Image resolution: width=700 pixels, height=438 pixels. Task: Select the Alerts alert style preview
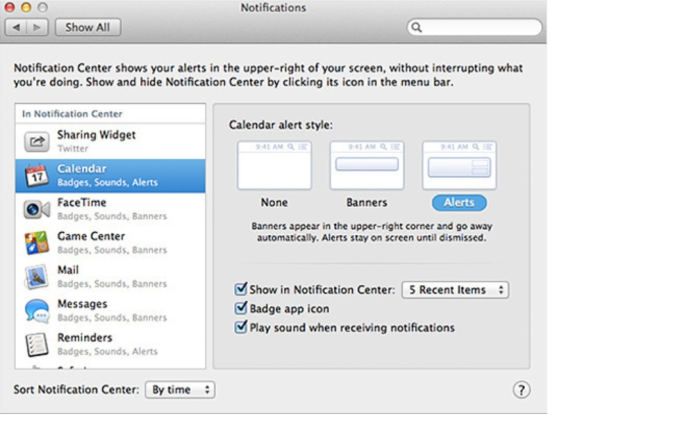[x=459, y=165]
